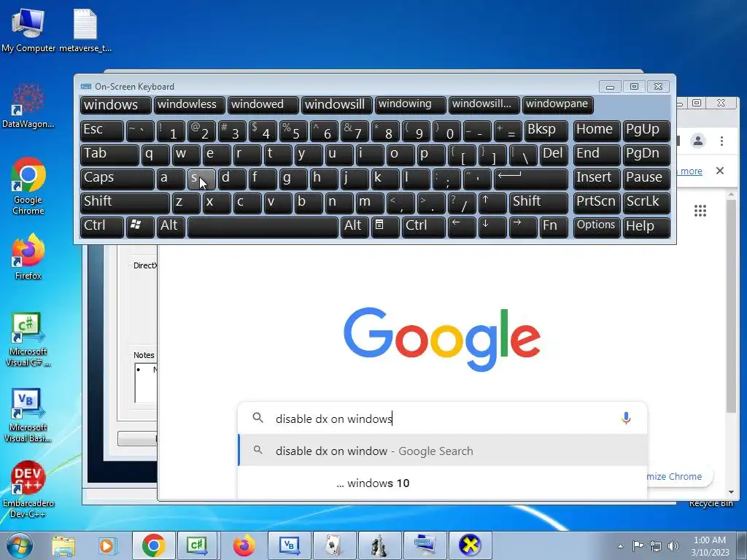Launch Firefox from the desktop shortcut
747x560 pixels.
pos(28,257)
